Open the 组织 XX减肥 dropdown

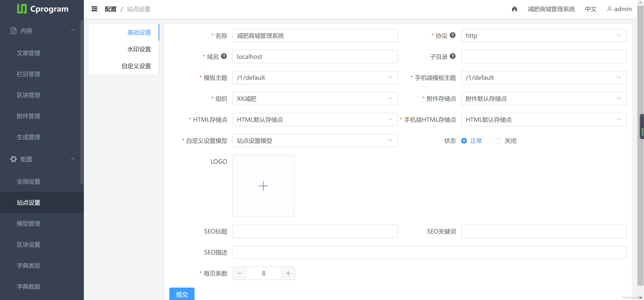pyautogui.click(x=315, y=99)
